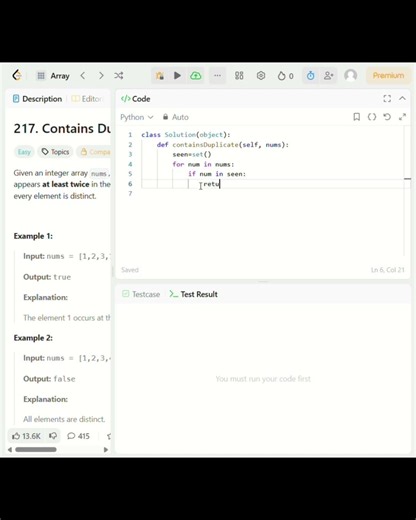Expand editor with diagonal arrows icon

click(402, 117)
